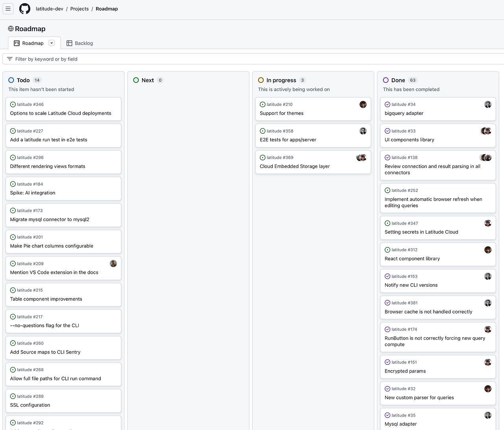Viewport: 504px width, 430px height.
Task: Open the Roadmap tab options dropdown
Action: pyautogui.click(x=52, y=43)
